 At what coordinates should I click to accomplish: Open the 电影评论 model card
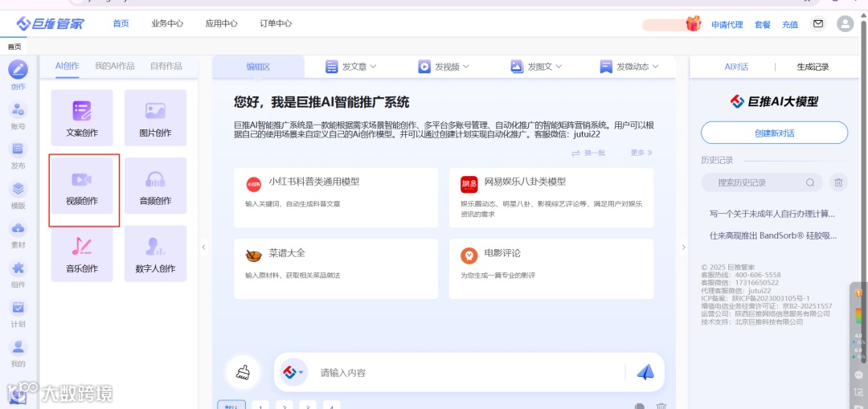551,269
